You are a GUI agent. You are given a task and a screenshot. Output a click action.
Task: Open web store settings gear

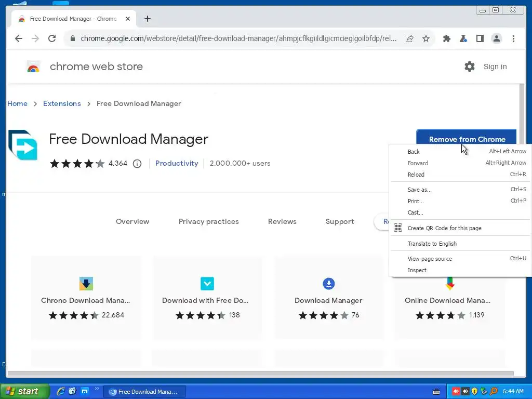pos(470,66)
